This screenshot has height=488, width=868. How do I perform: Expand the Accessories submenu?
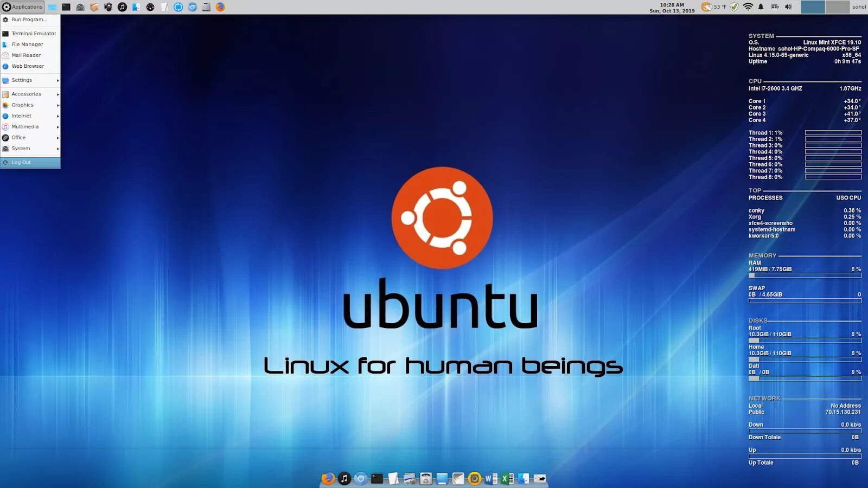30,94
